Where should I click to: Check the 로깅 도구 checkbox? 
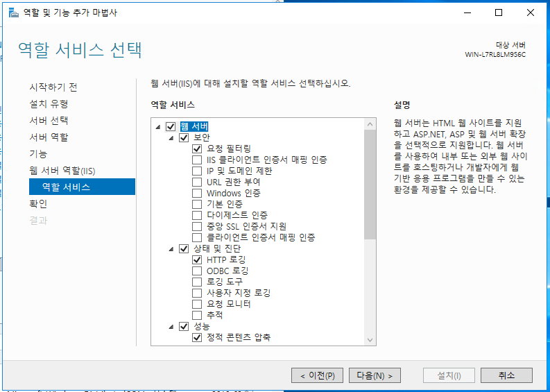point(197,282)
